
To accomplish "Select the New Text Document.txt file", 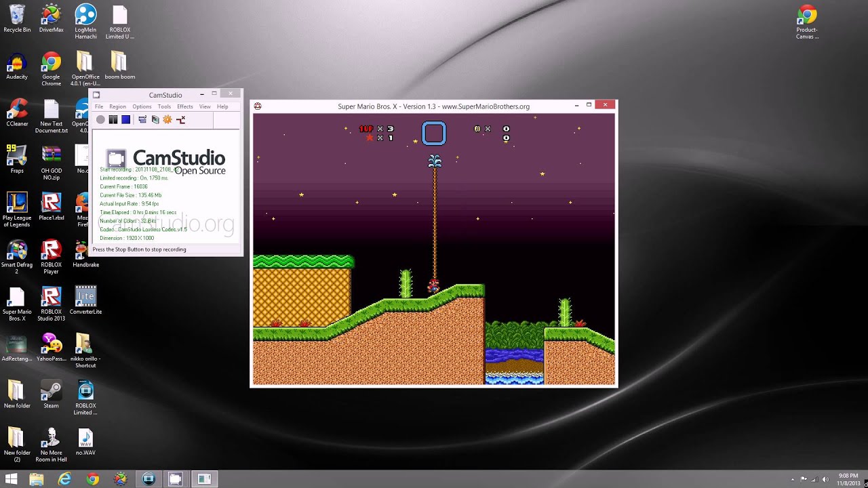I will [x=52, y=116].
